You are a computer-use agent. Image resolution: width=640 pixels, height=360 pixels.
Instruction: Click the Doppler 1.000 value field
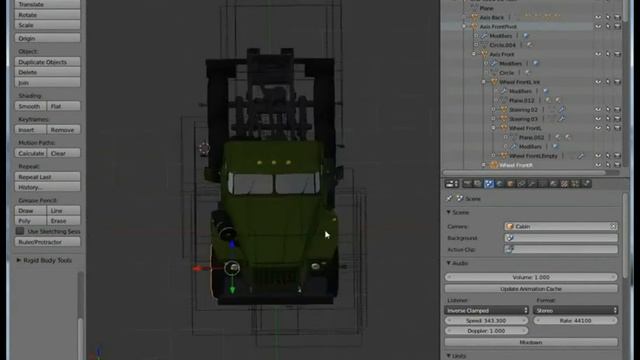tap(486, 331)
